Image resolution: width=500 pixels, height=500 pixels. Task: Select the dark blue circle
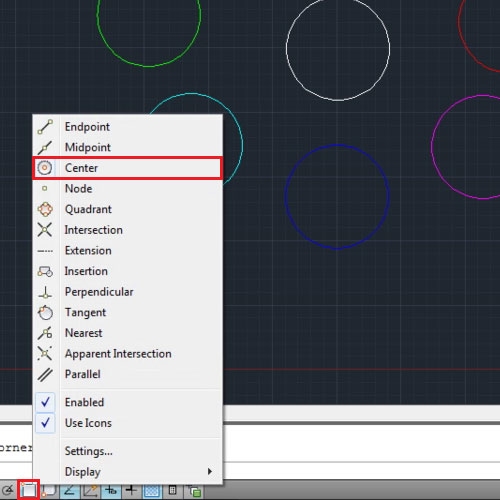coord(337,145)
